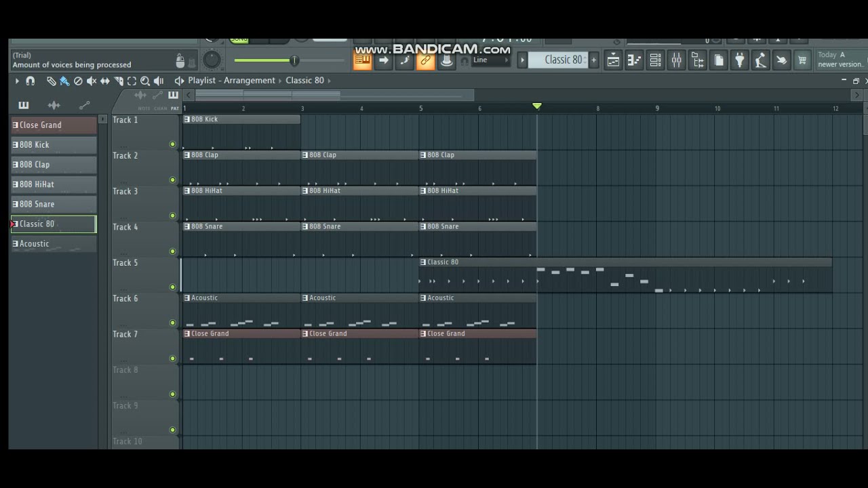Screen dimensions: 868x488
Task: Mute Track 2 using its green light
Action: (172, 180)
